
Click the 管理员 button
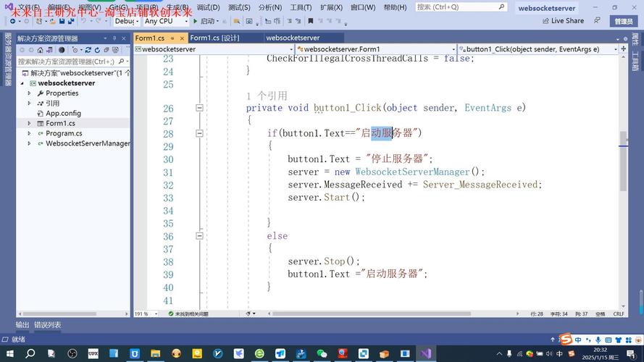tap(623, 21)
